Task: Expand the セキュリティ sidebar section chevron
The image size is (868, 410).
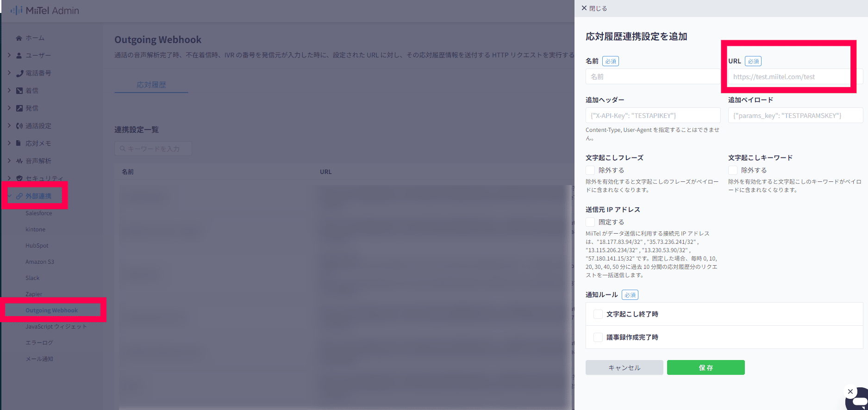Action: coord(9,179)
